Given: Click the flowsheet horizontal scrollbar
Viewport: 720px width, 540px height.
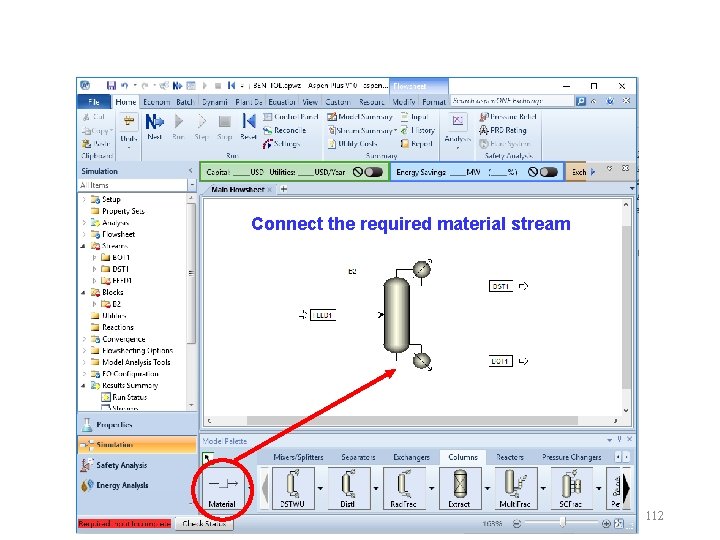Looking at the screenshot, I should point(412,421).
